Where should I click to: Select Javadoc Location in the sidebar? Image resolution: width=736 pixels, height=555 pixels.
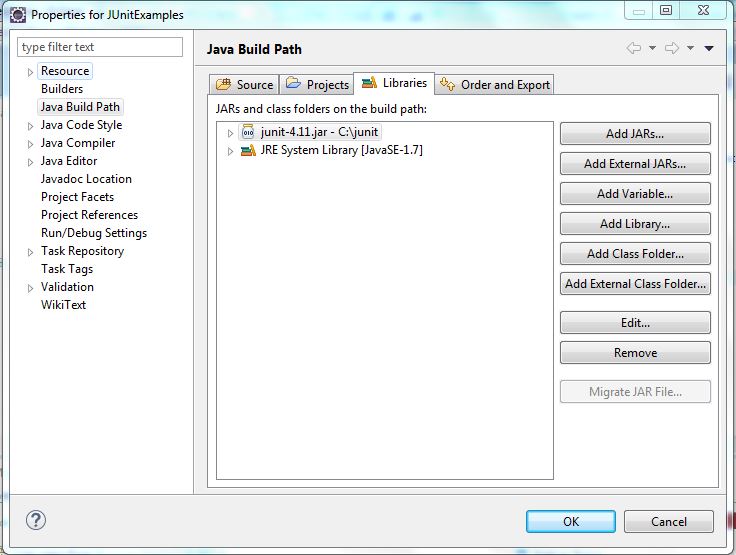(86, 179)
